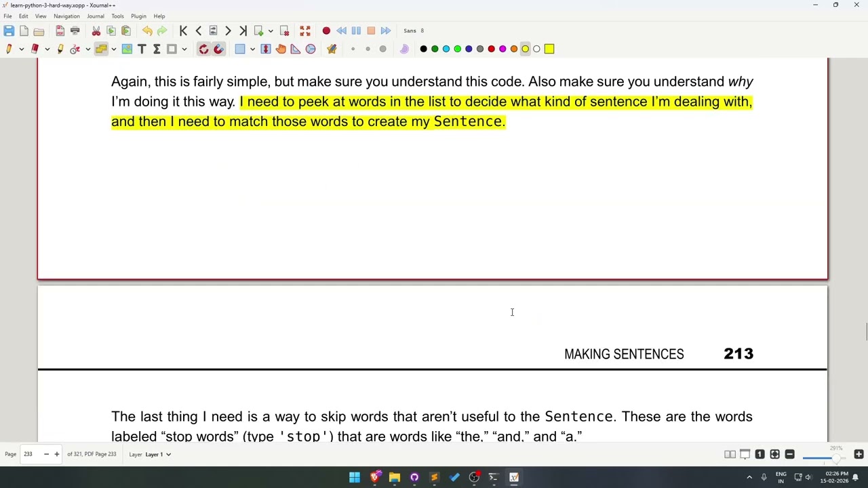Screen dimensions: 868x488
Task: Open the PDF text selection dropdown arrow
Action: [x=113, y=49]
